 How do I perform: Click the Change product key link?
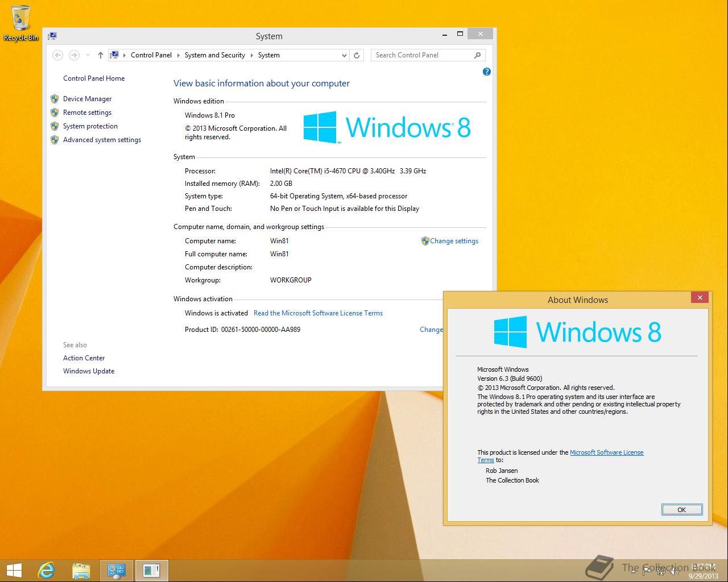pyautogui.click(x=431, y=330)
